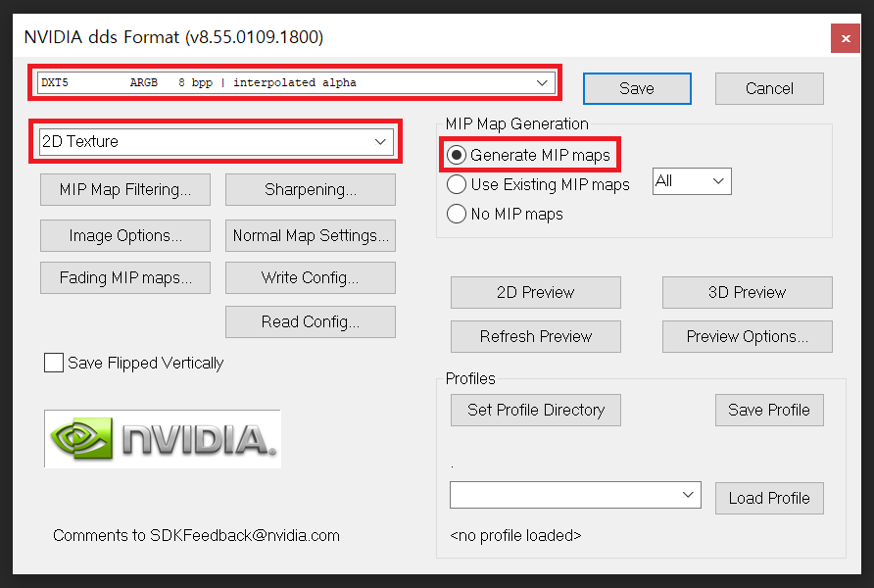Open the 2D Texture type dropdown
The width and height of the screenshot is (874, 588).
[x=217, y=141]
